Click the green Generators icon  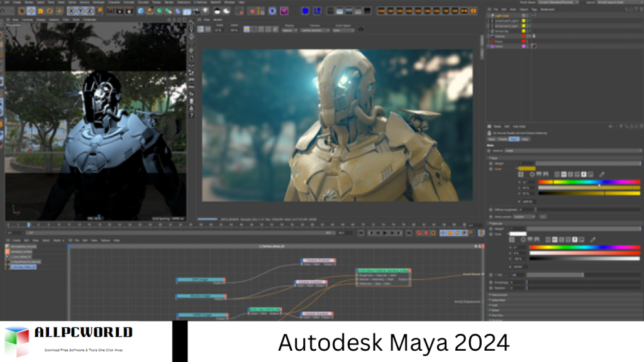pos(159,11)
